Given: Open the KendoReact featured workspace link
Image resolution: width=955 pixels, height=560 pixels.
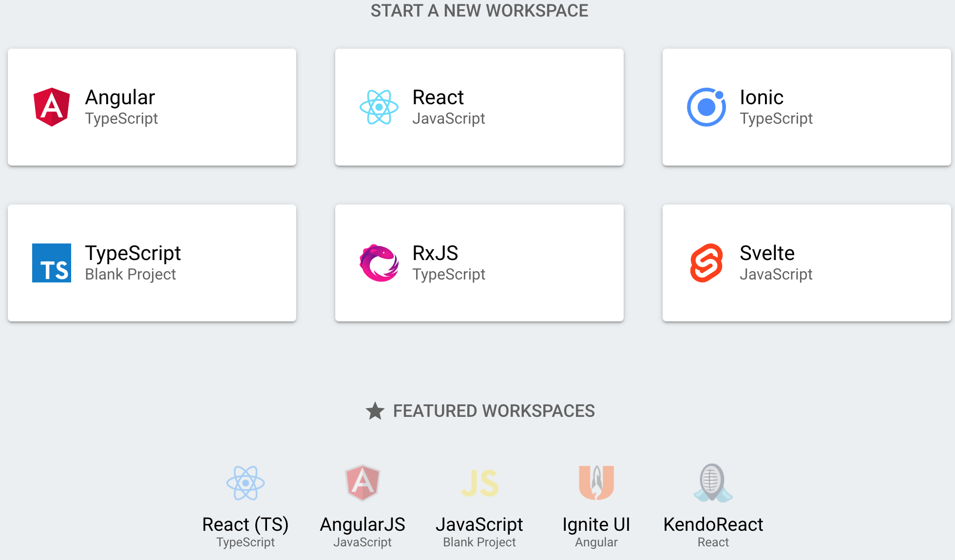Looking at the screenshot, I should point(713,525).
